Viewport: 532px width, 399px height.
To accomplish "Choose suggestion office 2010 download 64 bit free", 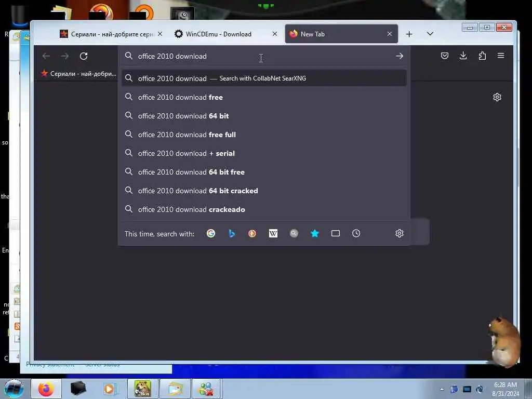I will [264, 172].
